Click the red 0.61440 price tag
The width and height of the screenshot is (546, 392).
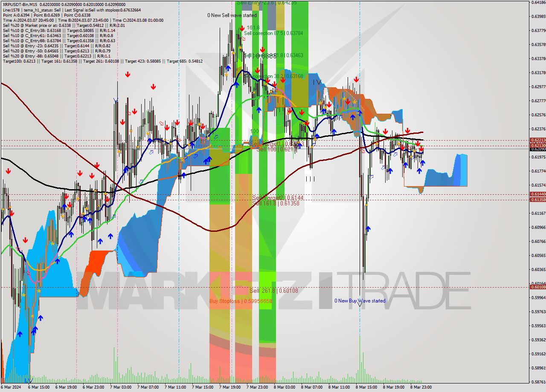click(x=537, y=194)
